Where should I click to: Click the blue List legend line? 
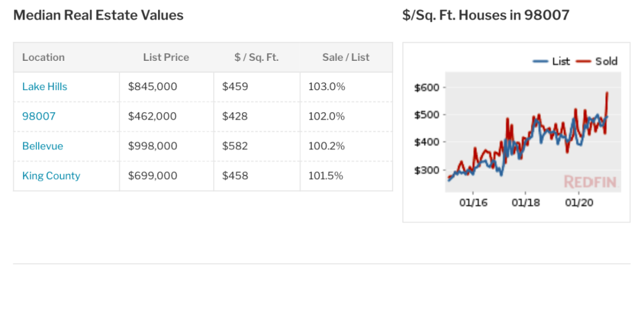click(x=540, y=61)
